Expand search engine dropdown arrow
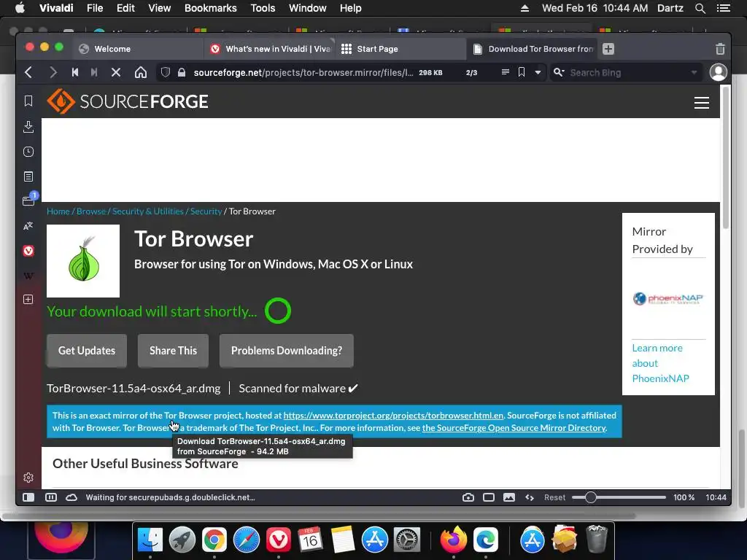 pyautogui.click(x=694, y=72)
